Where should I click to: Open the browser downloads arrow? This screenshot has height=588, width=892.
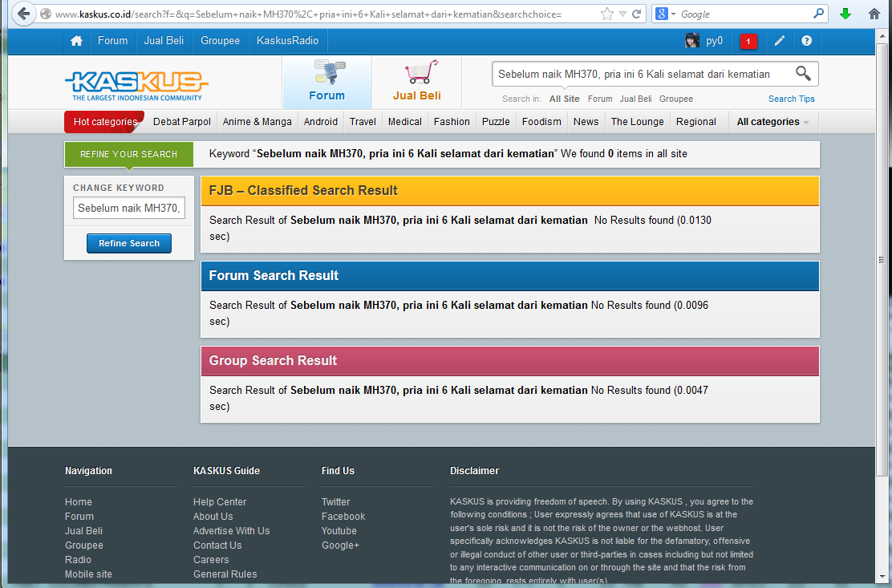845,14
